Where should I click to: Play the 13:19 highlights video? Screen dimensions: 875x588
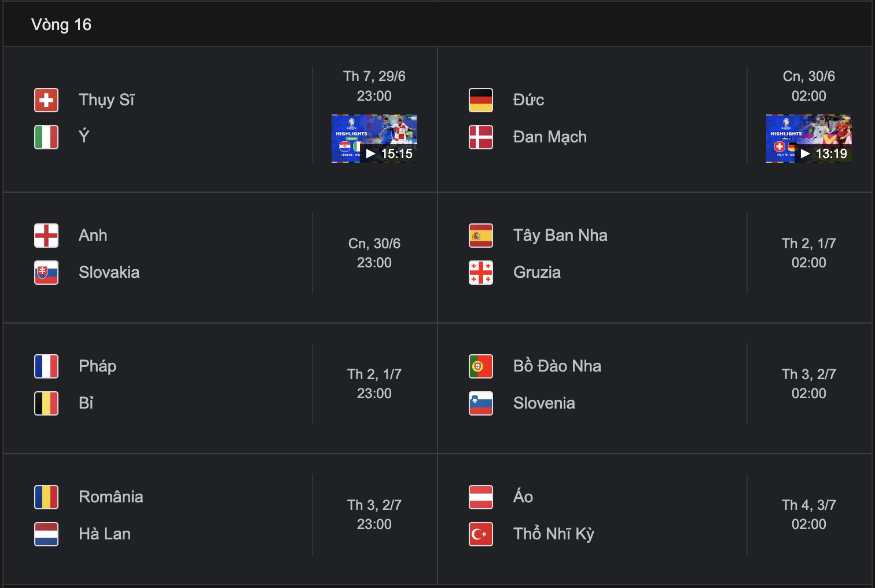point(809,138)
